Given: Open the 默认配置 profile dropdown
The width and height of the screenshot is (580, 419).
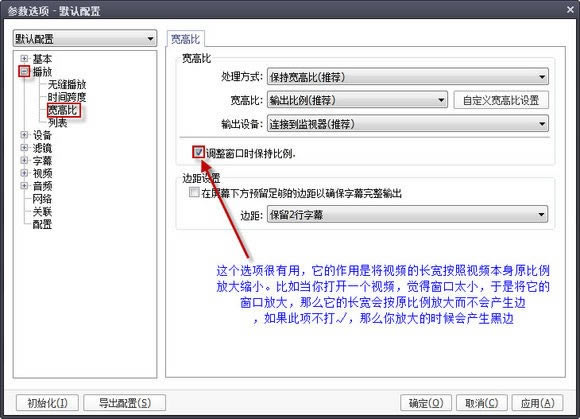Looking at the screenshot, I should point(85,38).
